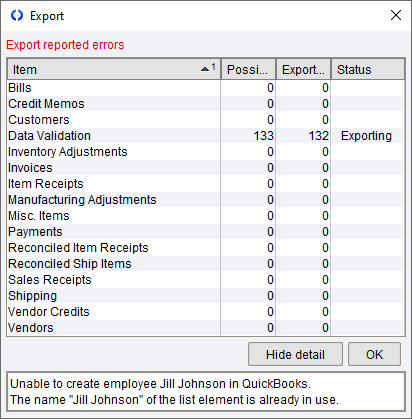The width and height of the screenshot is (412, 419).
Task: Click the Possi... column header
Action: point(248,69)
